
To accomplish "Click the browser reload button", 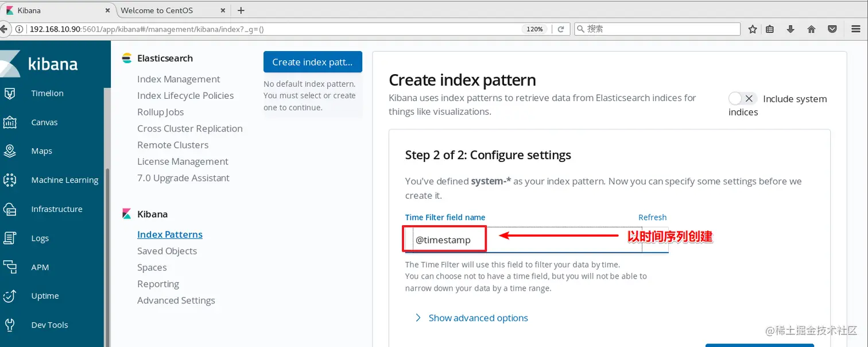I will (561, 29).
